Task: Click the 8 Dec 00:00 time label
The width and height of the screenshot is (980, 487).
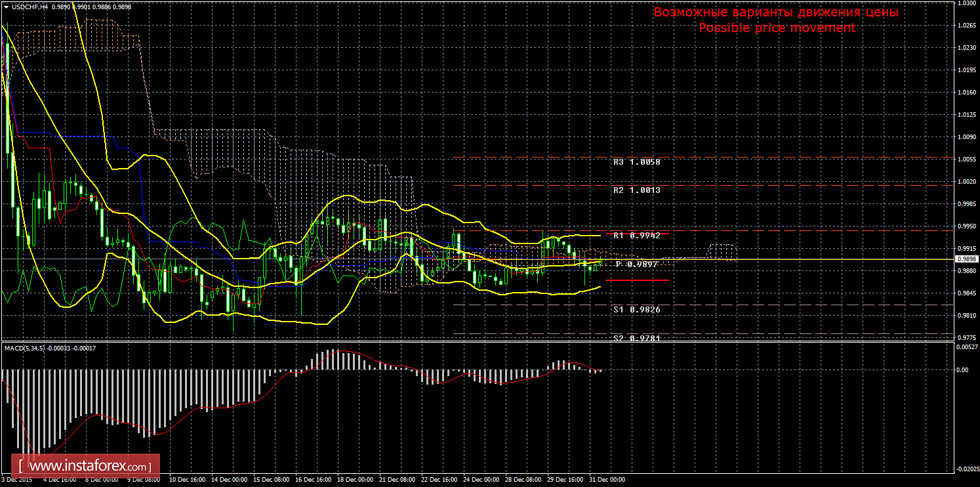Action: pos(100,480)
